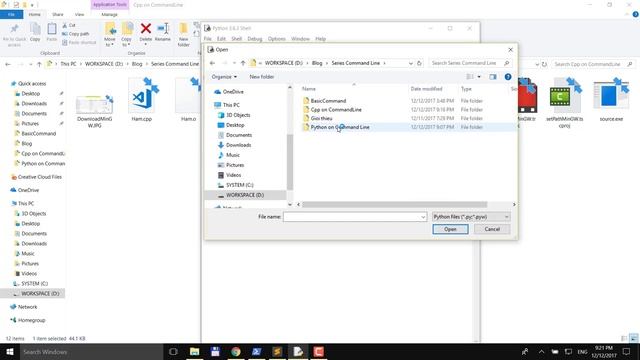Click the Task View taskbar icon
Viewport: 640px width, 360px height.
[x=173, y=352]
